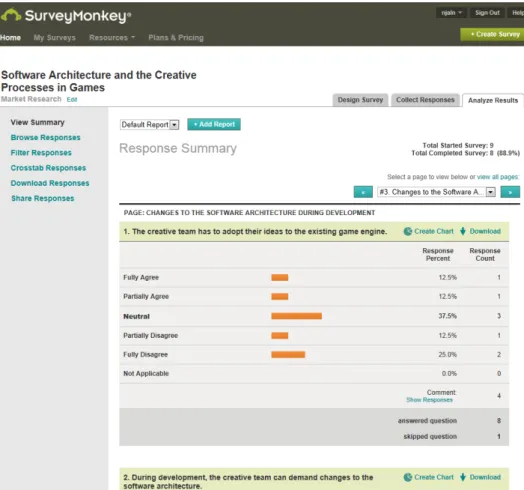This screenshot has height=490, width=524.
Task: Click the Fully Disagree response bar
Action: pyautogui.click(x=288, y=355)
